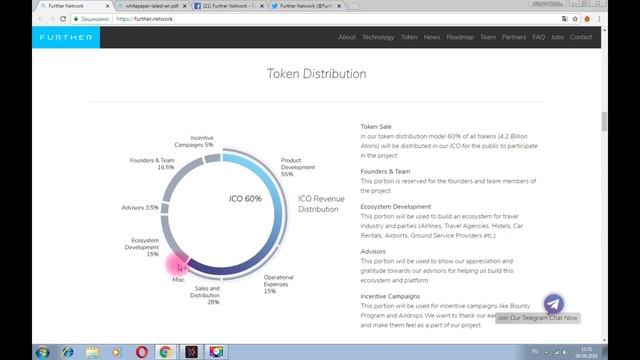This screenshot has height=360, width=640.
Task: Open the colorful screen recorder taskbar icon
Action: [216, 352]
